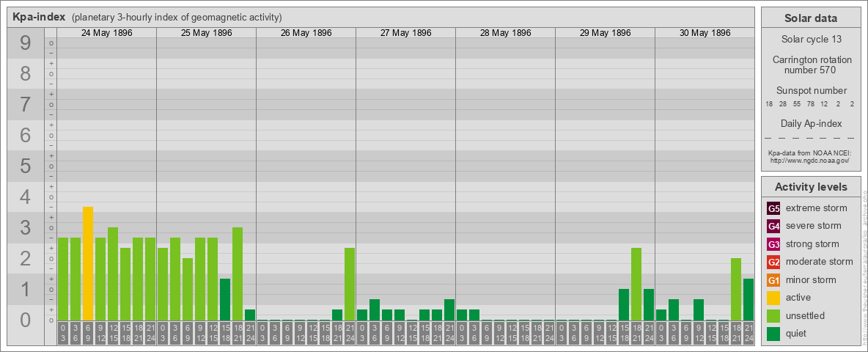Open the ngdc.noaa.gov data source link

pos(809,160)
